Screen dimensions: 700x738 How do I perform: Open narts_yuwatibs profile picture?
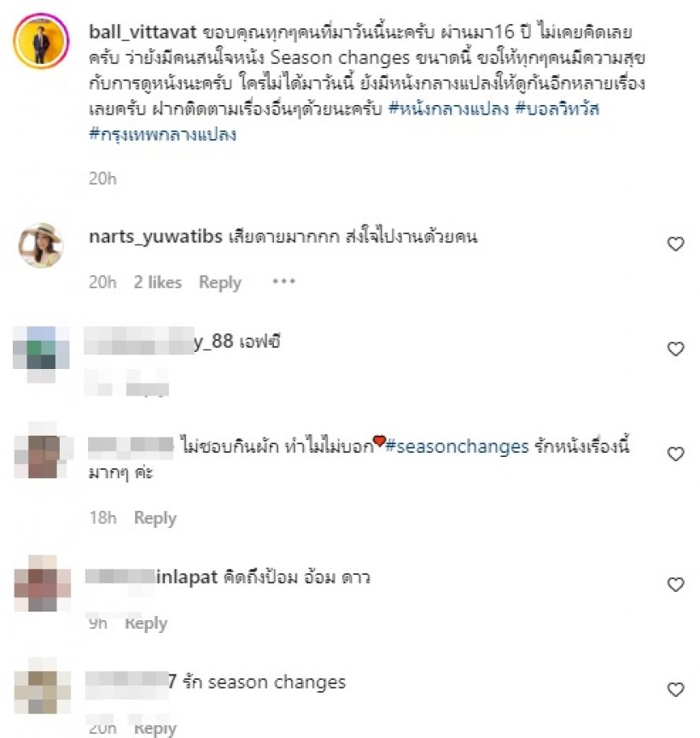click(41, 245)
